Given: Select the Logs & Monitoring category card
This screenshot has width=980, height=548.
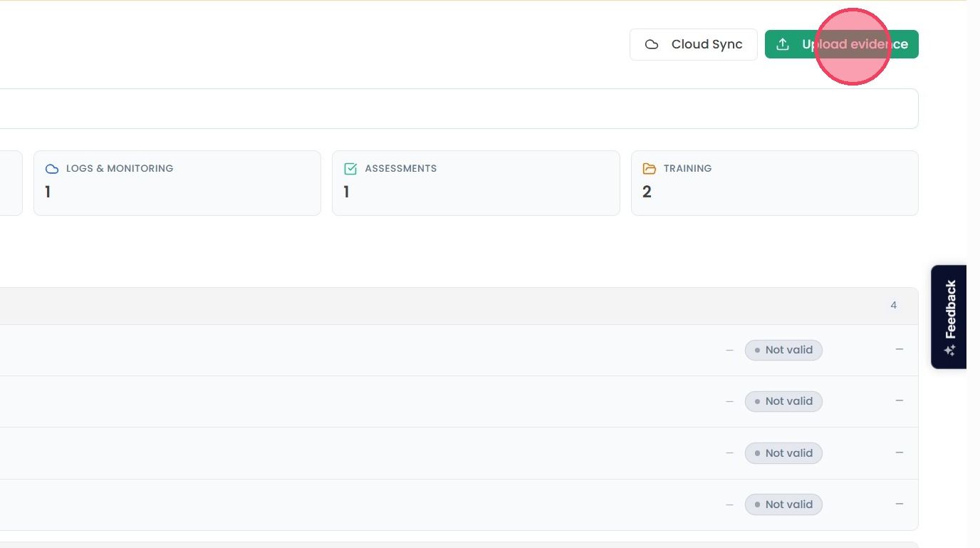Looking at the screenshot, I should coord(177,183).
